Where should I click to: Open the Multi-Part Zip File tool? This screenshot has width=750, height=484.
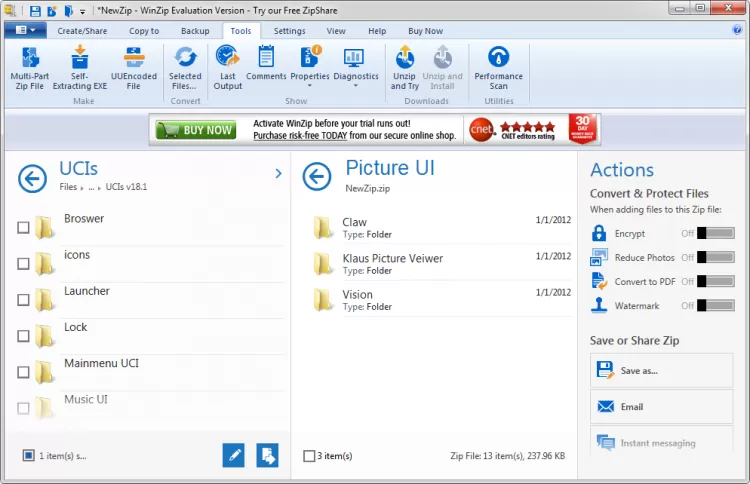click(29, 68)
